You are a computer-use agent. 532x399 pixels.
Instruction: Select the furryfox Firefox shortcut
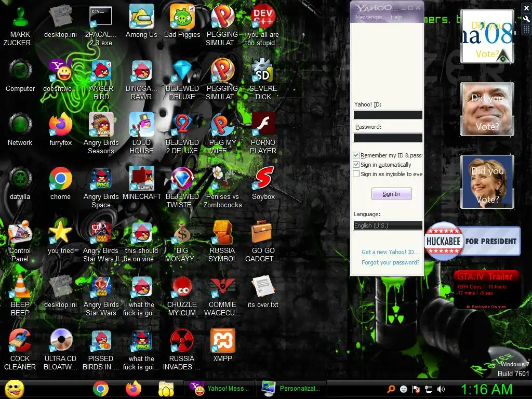[x=60, y=129]
